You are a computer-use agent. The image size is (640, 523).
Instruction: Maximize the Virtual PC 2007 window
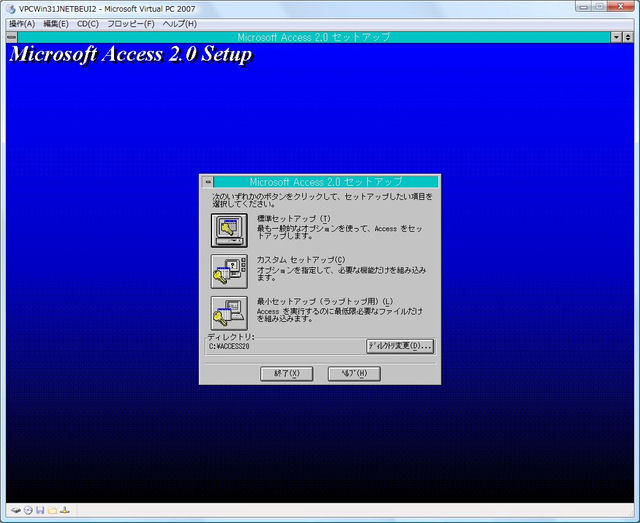coord(599,6)
